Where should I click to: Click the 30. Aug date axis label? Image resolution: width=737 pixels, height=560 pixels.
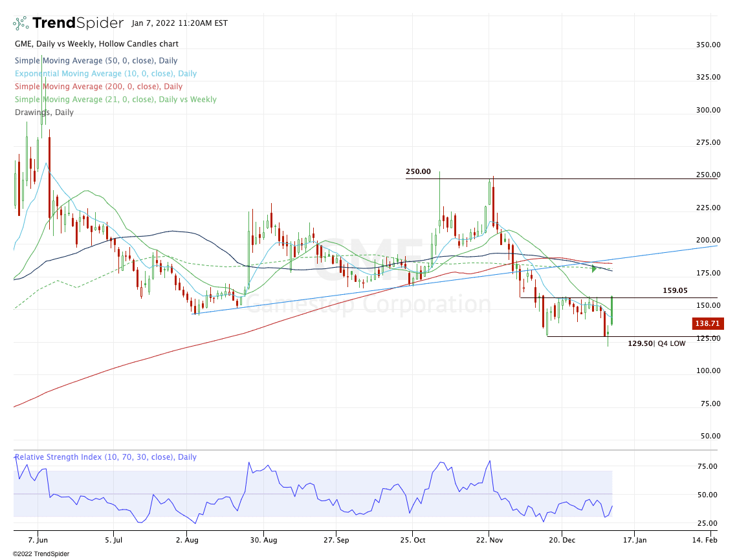264,540
